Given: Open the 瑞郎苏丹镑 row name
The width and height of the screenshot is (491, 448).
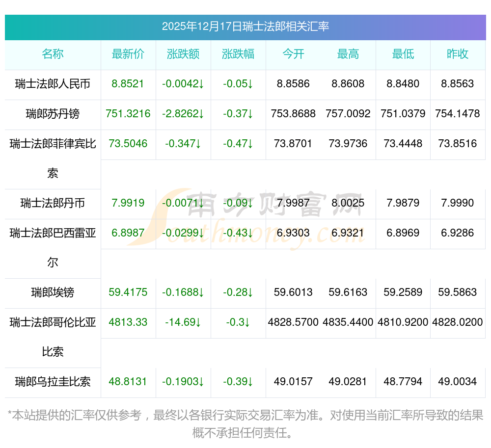Looking at the screenshot, I should [53, 114].
